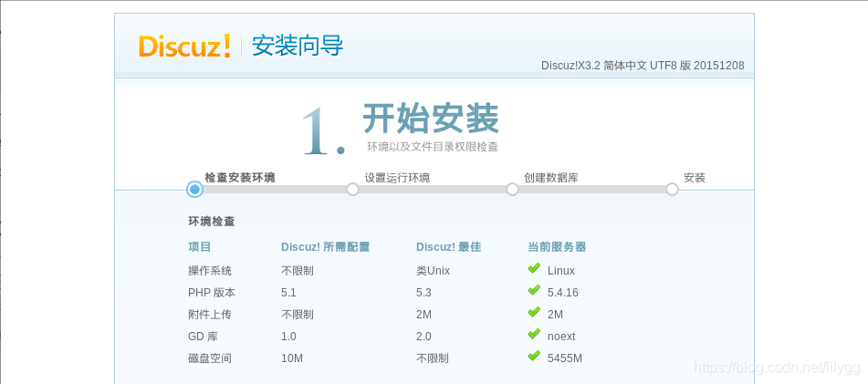This screenshot has width=868, height=384.
Task: Click the green checkmark in the 附件上传 row
Action: [534, 312]
